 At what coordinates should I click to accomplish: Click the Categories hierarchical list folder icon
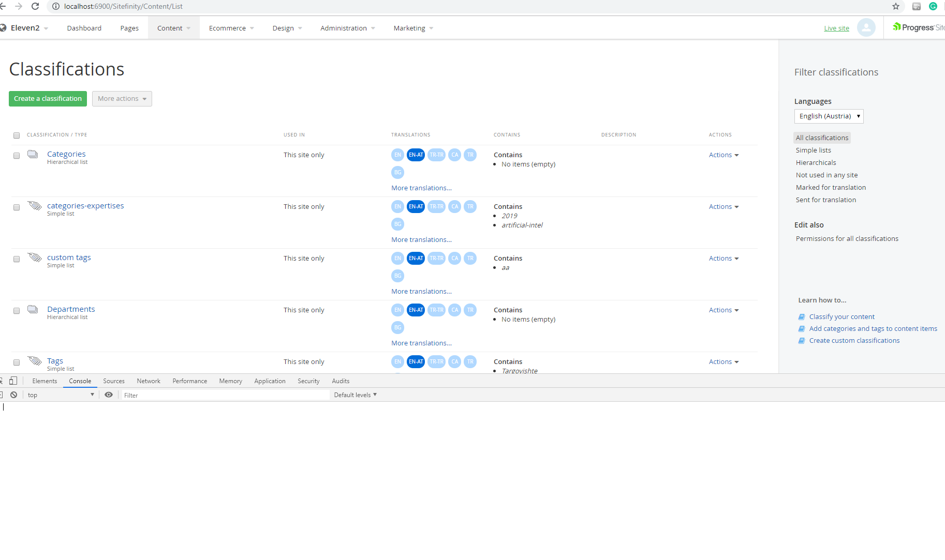tap(32, 154)
